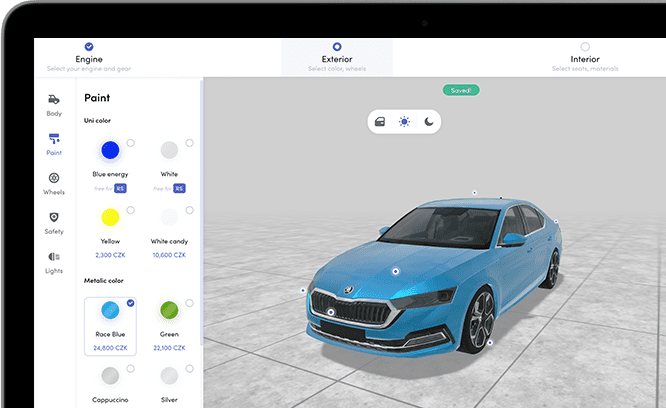Viewport: 666px width, 408px height.
Task: Click the 22,100 CZK price
Action: point(169,348)
